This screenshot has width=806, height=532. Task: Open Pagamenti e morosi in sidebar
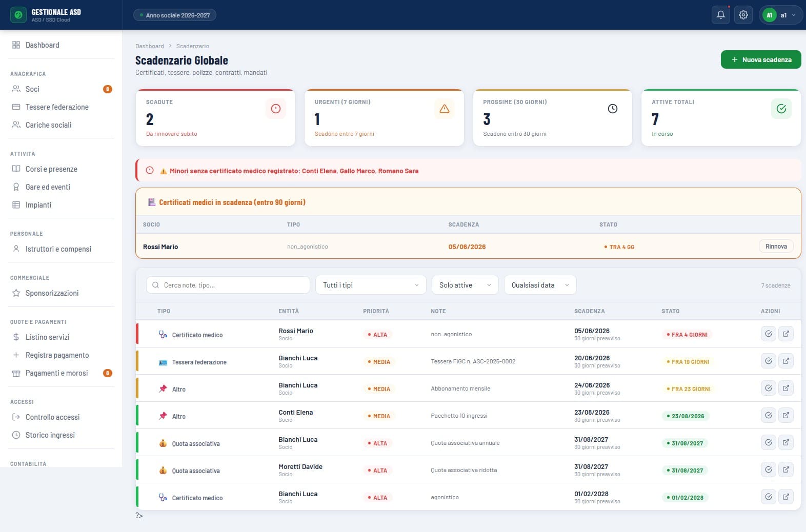pos(62,373)
